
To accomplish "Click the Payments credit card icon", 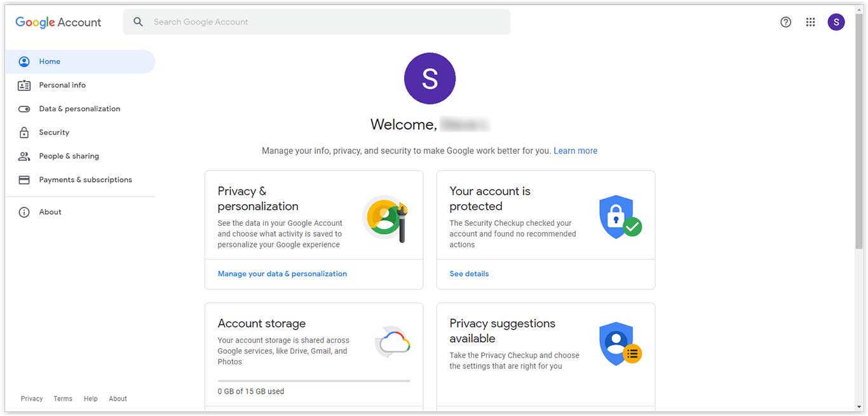I will tap(24, 180).
